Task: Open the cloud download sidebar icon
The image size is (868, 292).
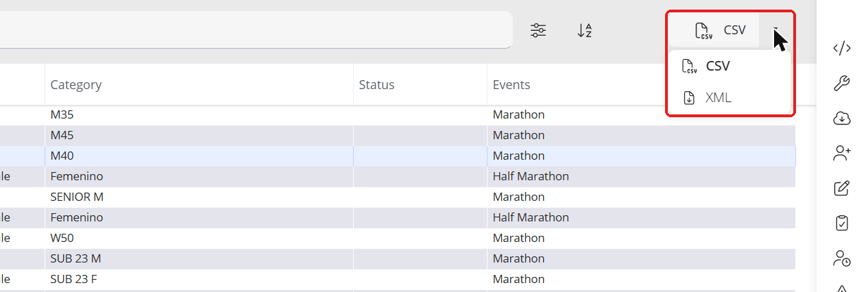Action: [842, 119]
